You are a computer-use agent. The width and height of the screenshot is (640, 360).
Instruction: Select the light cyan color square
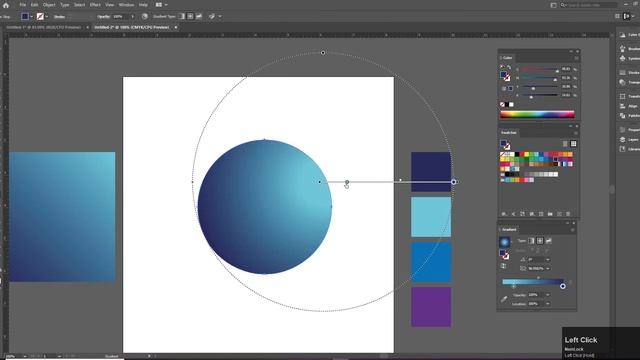pyautogui.click(x=431, y=217)
